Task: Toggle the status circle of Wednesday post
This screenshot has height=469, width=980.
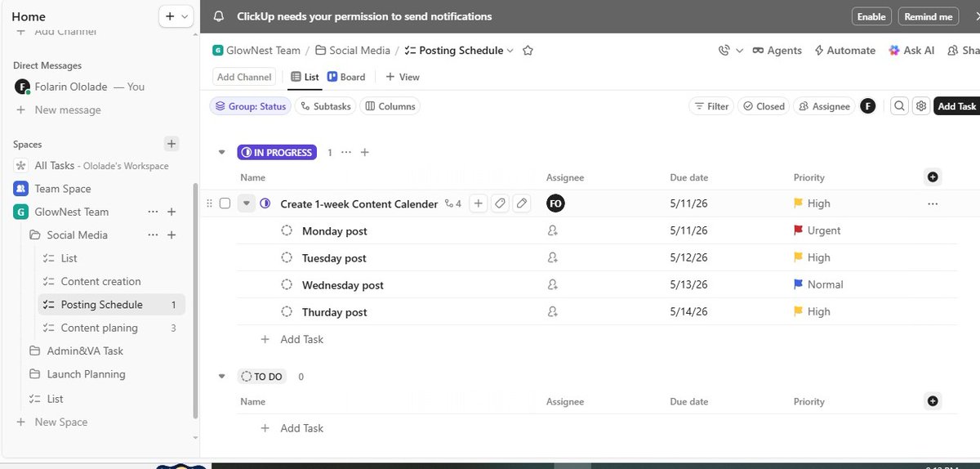Action: tap(287, 285)
